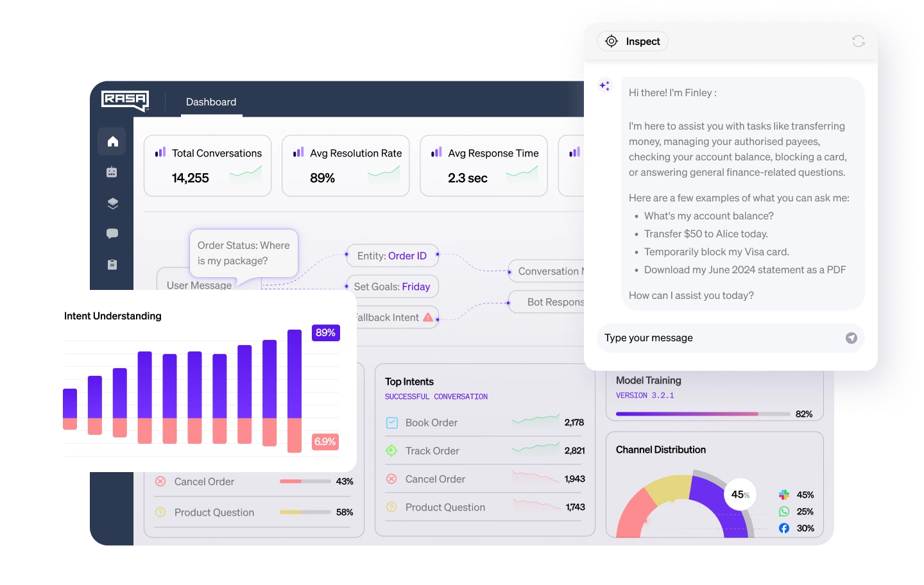This screenshot has height=585, width=924.
Task: Click the June 2024 statement PDF example
Action: click(x=745, y=270)
